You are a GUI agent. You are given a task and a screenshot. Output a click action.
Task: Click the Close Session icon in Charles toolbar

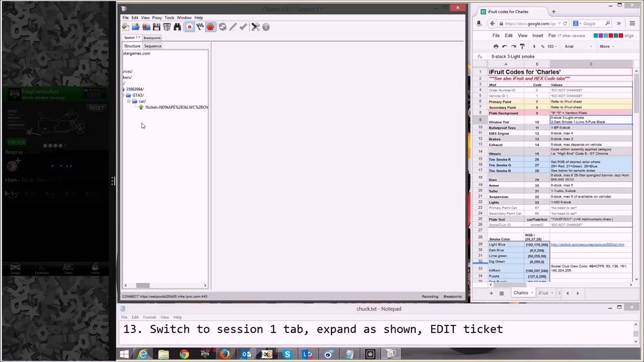146,27
